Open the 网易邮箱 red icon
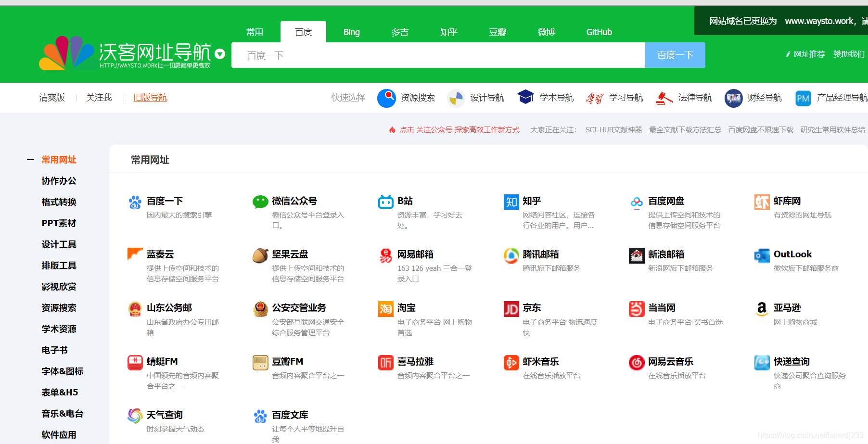Image resolution: width=868 pixels, height=444 pixels. tap(386, 255)
